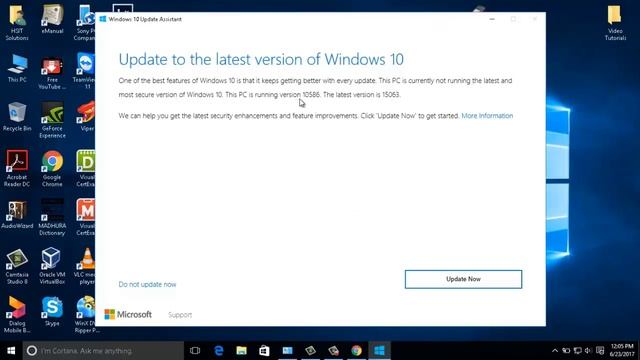Open Oracle VM VirtualBox shortcut

(x=52, y=266)
